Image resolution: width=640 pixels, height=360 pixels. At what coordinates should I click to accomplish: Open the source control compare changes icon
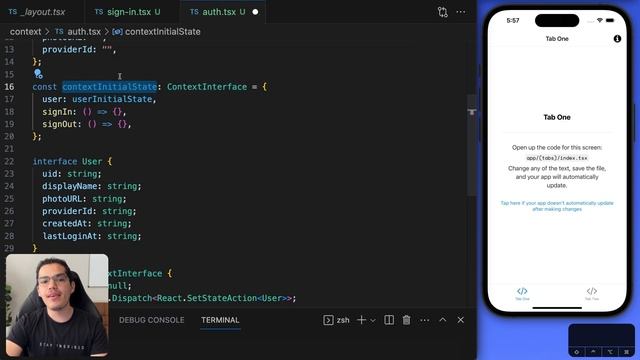(442, 12)
